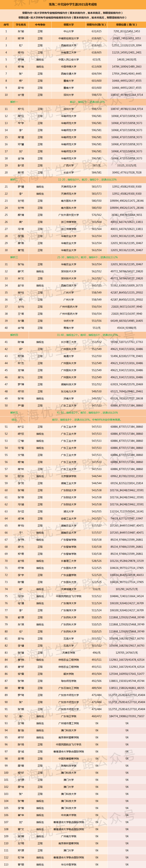The width and height of the screenshot is (146, 868).
Task: Click the 解析一 section label
Action: coord(14,102)
